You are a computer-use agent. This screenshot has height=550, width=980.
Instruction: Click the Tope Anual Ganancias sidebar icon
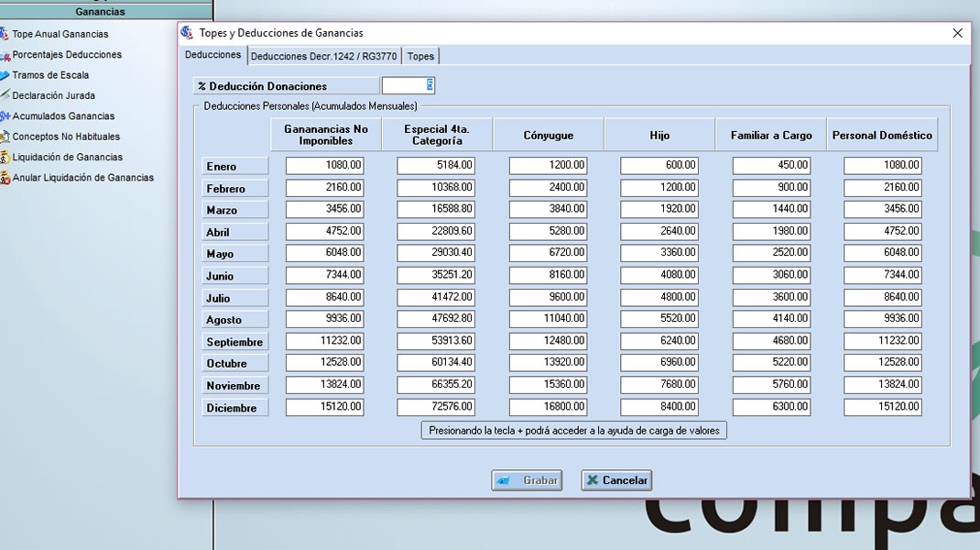[x=5, y=34]
